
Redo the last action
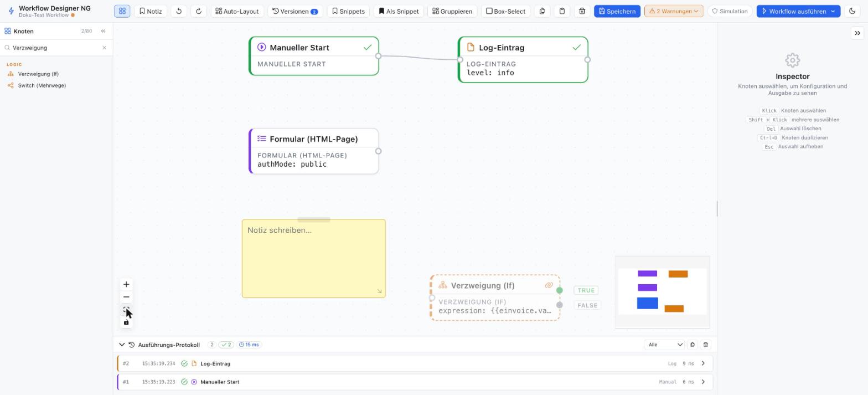point(199,11)
